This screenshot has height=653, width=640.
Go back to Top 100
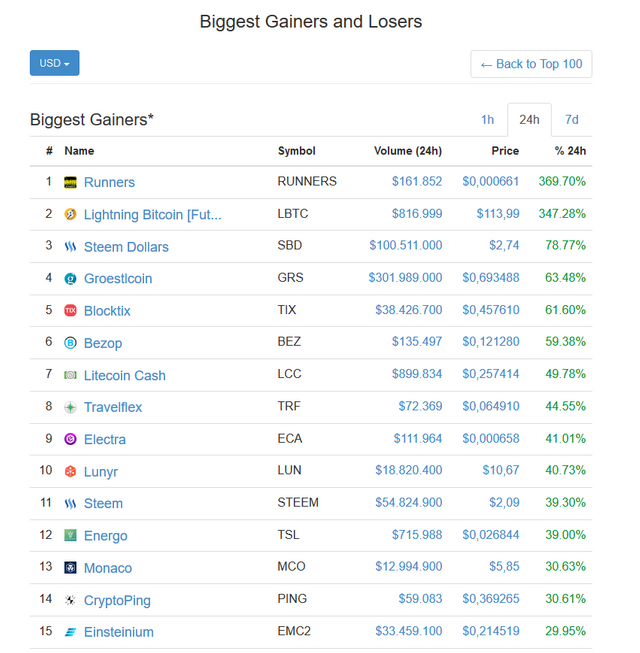(531, 64)
